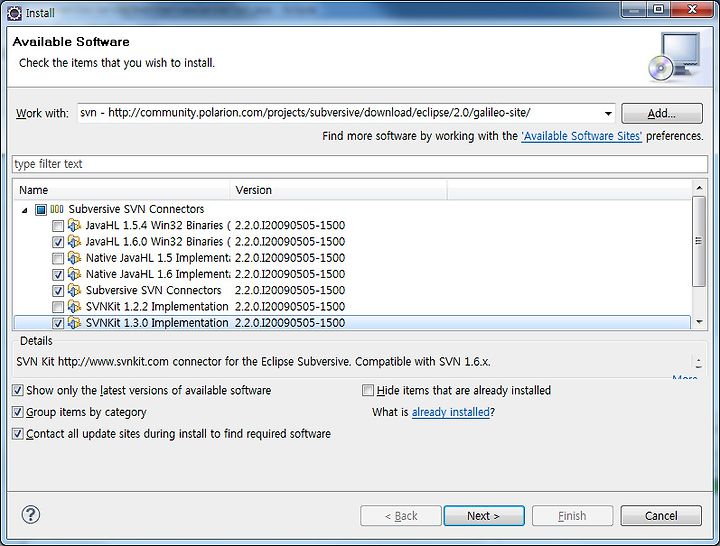Click the help question mark icon
This screenshot has width=720, height=546.
[31, 515]
